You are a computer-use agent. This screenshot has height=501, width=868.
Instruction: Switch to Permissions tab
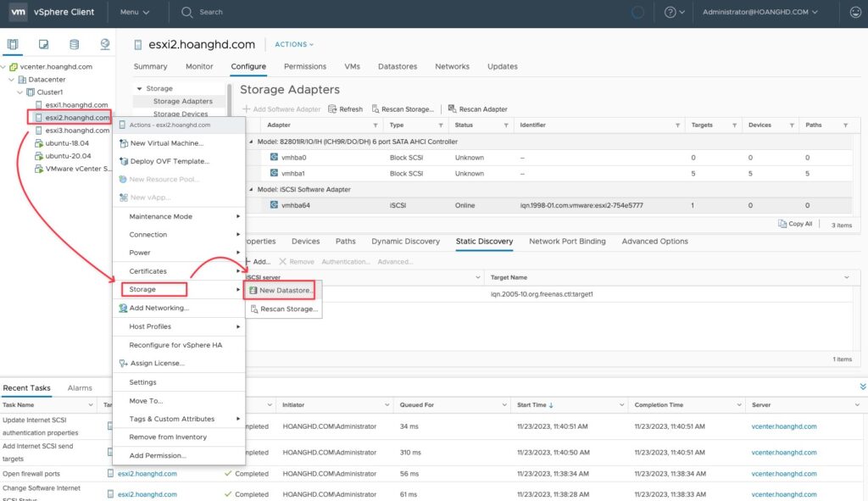305,66
